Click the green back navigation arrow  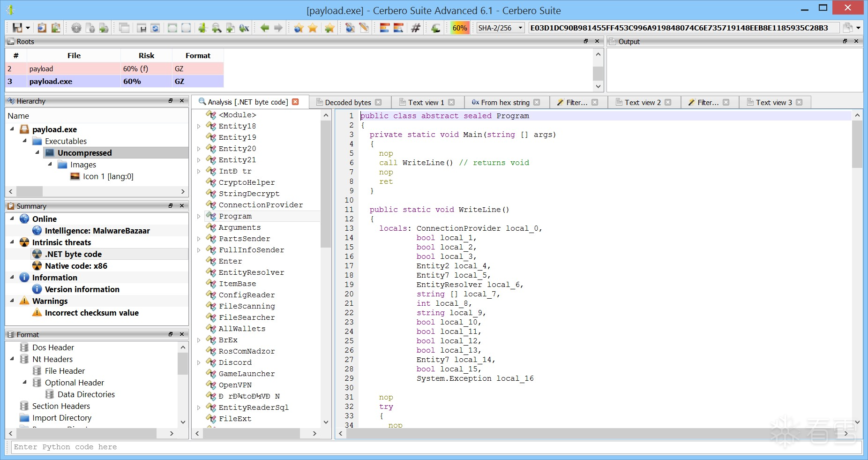[265, 28]
